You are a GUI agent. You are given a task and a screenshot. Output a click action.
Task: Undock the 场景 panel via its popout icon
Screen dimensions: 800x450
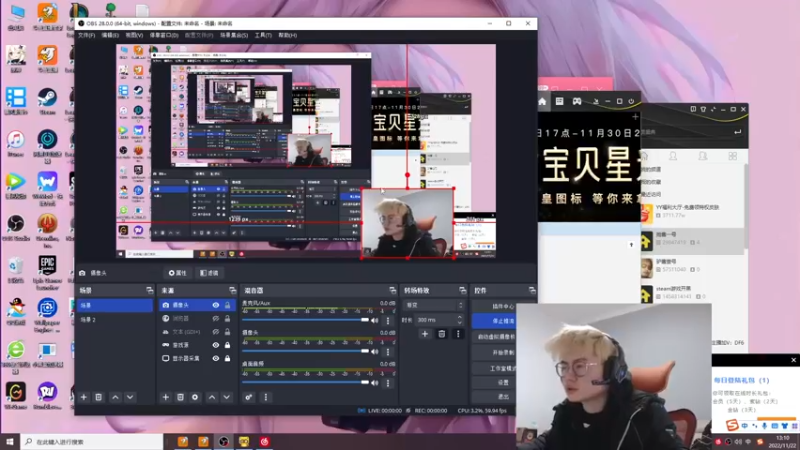tap(149, 290)
